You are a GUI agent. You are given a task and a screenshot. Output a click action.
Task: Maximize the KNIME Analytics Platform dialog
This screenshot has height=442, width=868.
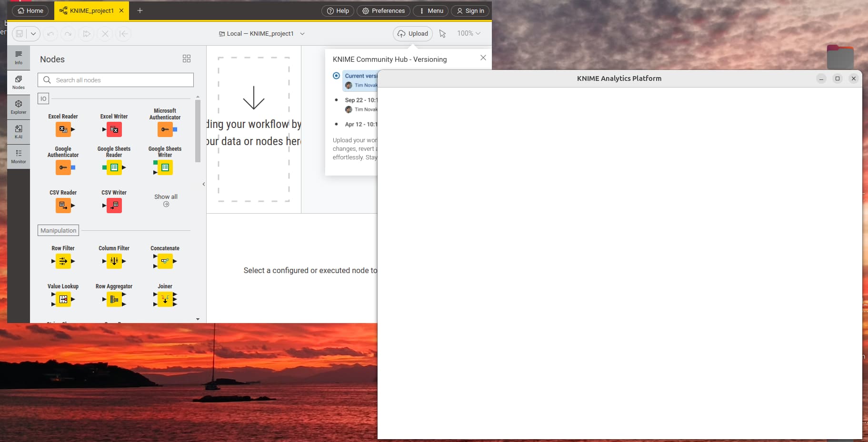837,79
